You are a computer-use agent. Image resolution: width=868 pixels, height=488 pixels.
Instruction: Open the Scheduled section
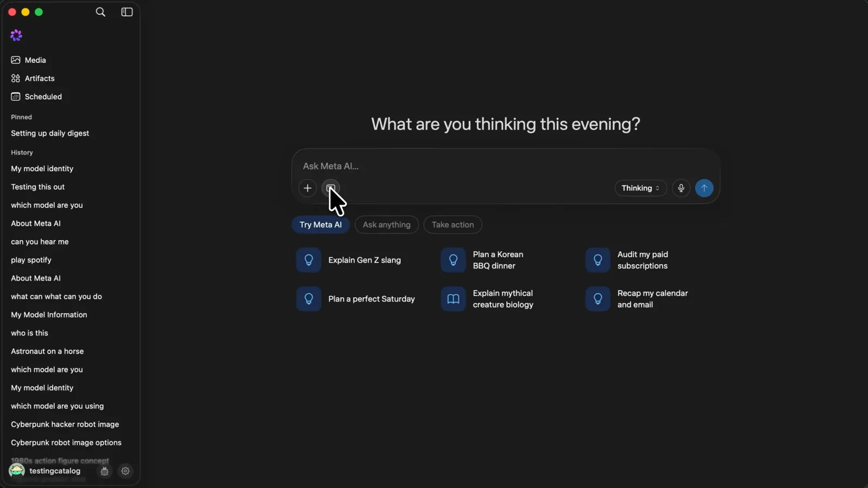point(43,97)
